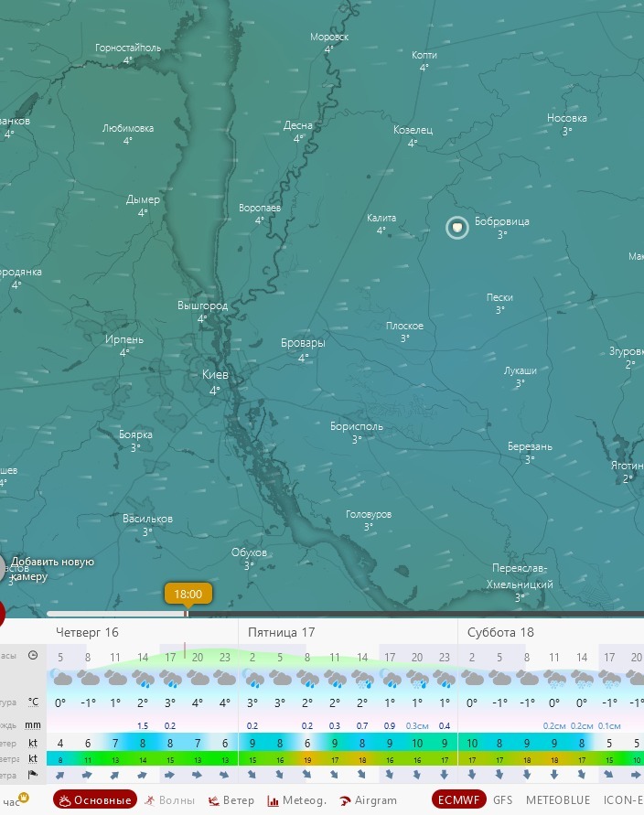This screenshot has height=815, width=644.
Task: Click Saturday 02:00 cloudy icon
Action: tap(472, 679)
